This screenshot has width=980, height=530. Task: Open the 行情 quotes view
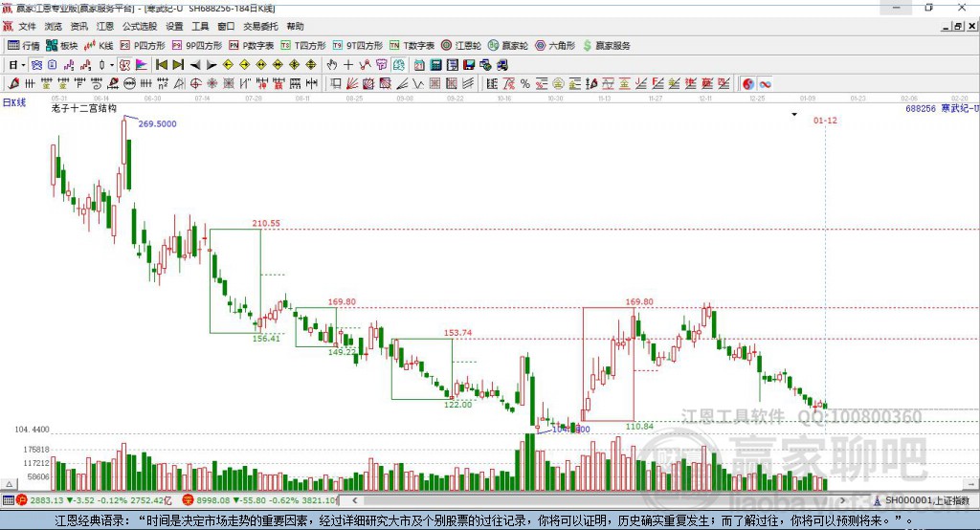click(x=24, y=46)
